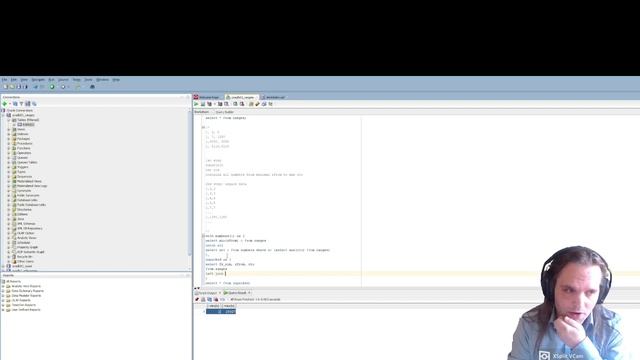
Task: Open the Help menu
Action: (x=116, y=80)
